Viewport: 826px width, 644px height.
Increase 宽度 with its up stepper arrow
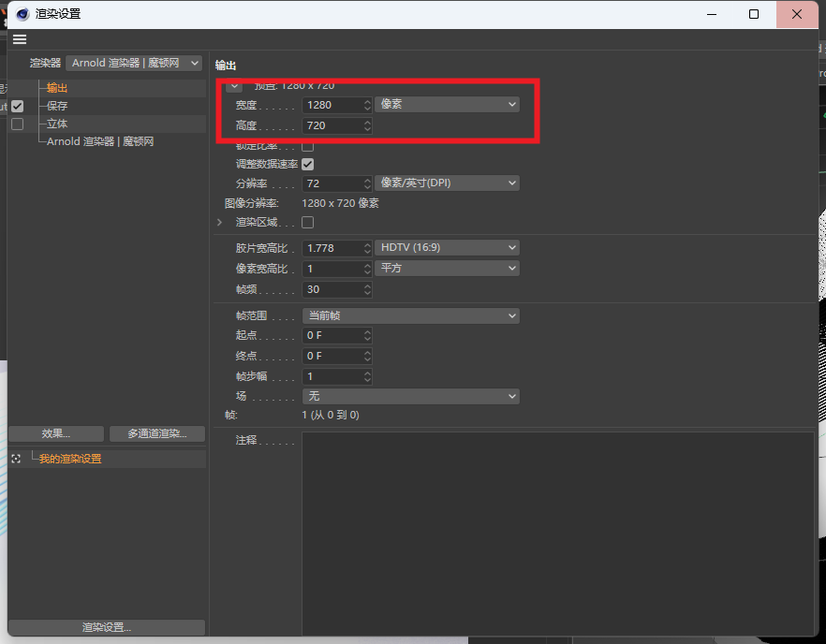pos(366,101)
